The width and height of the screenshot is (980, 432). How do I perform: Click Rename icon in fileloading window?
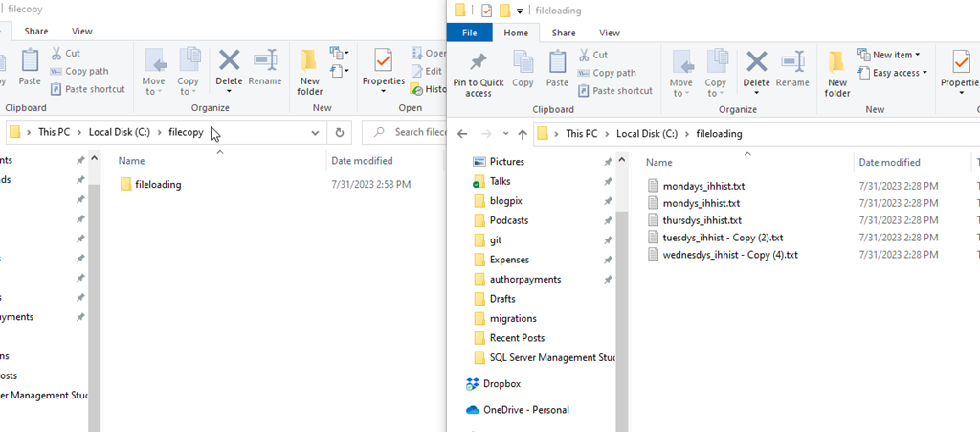pyautogui.click(x=792, y=63)
